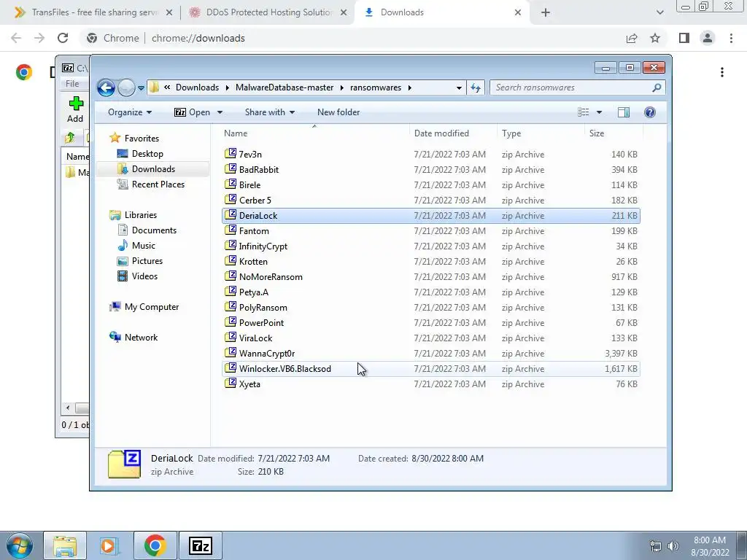
Task: Open 7-Zip from the taskbar
Action: (200, 545)
